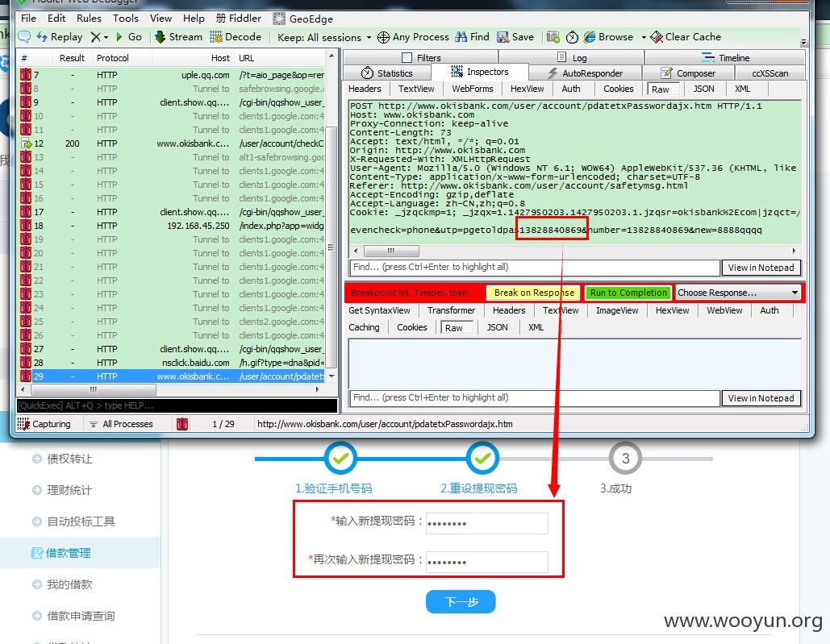This screenshot has width=830, height=644.
Task: Tick the Filters tab checkbox
Action: (407, 58)
